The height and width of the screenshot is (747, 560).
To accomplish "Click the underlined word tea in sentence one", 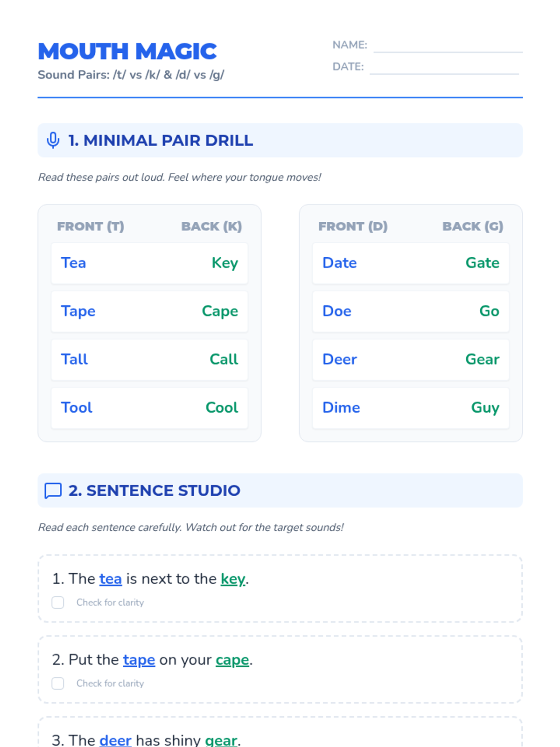I will point(111,579).
